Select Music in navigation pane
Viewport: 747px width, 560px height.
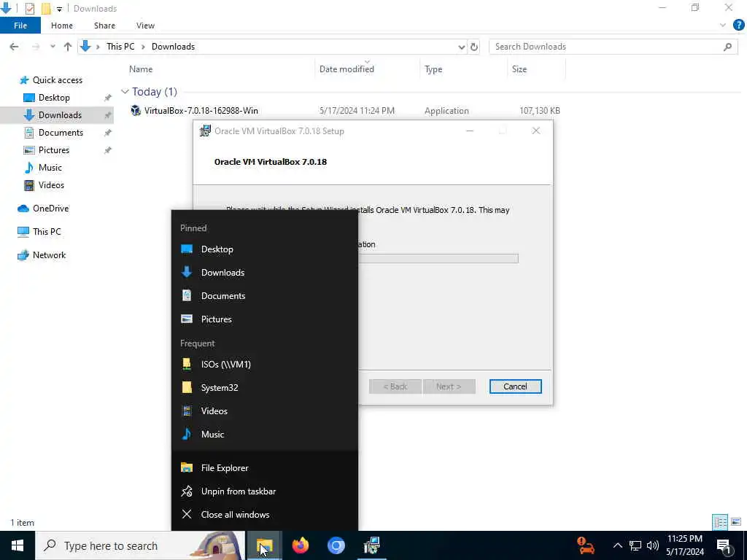click(50, 168)
